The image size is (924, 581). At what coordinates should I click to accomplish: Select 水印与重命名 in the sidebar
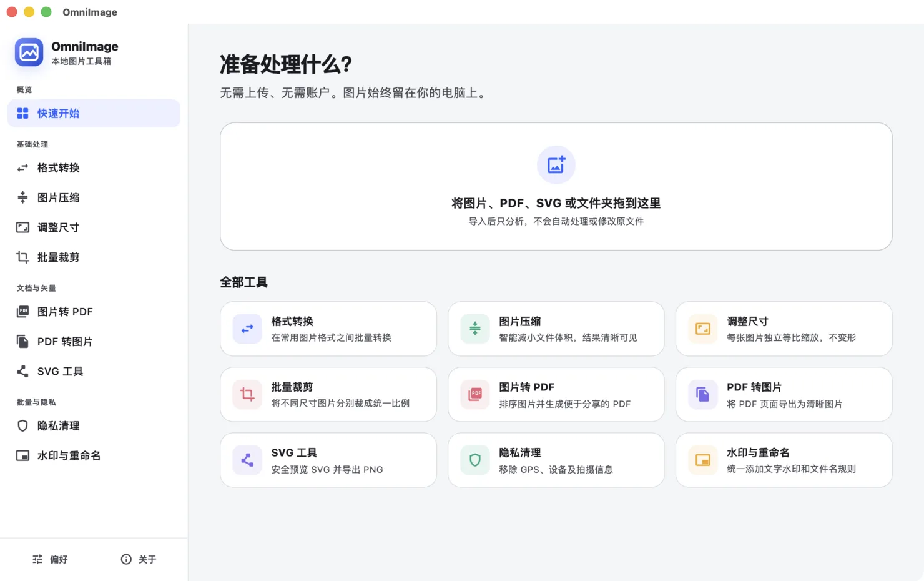[x=94, y=455]
